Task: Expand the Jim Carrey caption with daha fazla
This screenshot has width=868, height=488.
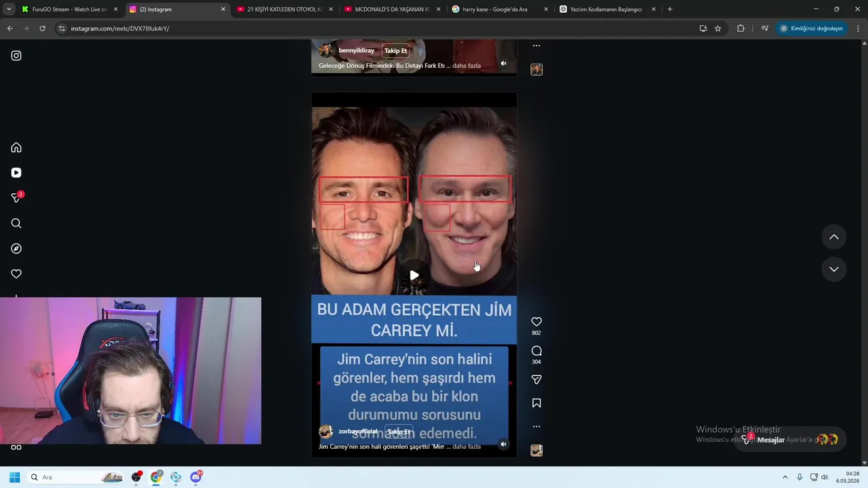Action: coord(467,447)
